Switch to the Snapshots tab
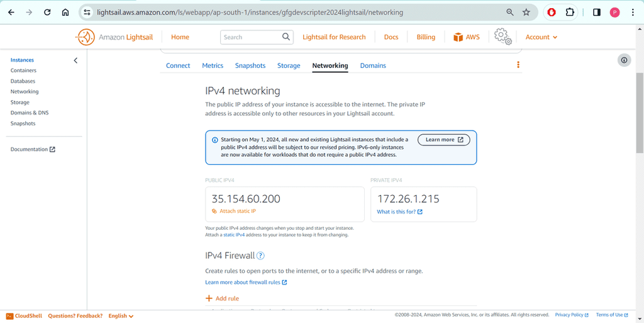The width and height of the screenshot is (644, 323). click(250, 65)
